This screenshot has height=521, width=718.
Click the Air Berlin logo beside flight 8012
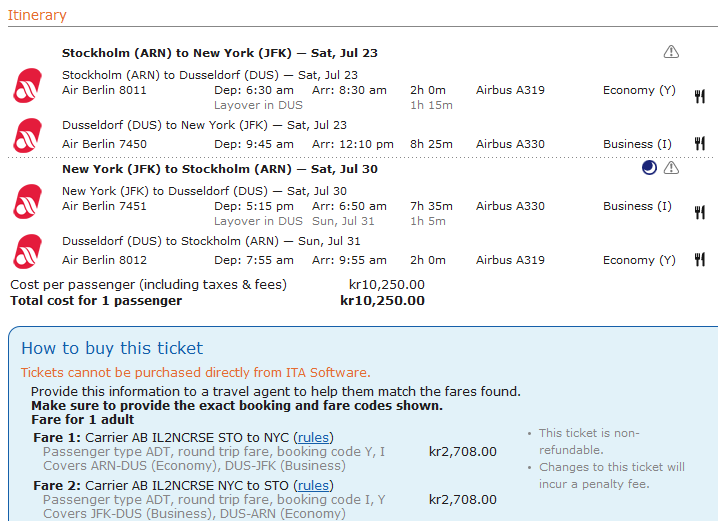tap(27, 251)
